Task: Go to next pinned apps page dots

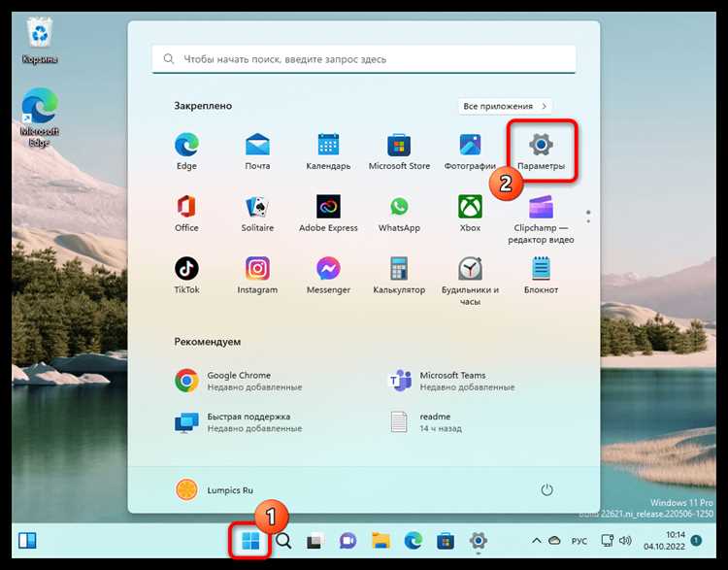Action: tap(588, 217)
